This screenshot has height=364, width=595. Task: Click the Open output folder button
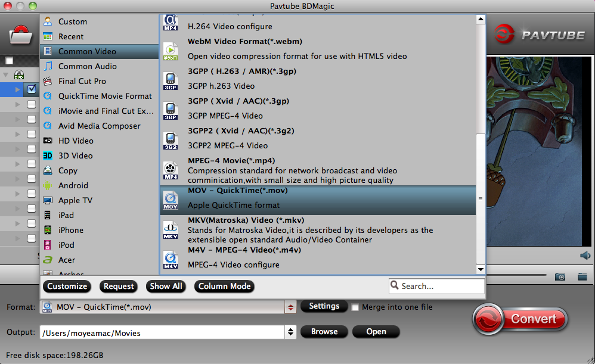point(376,331)
